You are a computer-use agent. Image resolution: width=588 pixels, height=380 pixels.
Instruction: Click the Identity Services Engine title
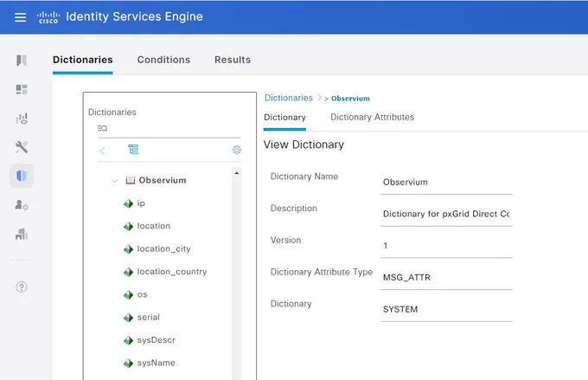[x=134, y=16]
